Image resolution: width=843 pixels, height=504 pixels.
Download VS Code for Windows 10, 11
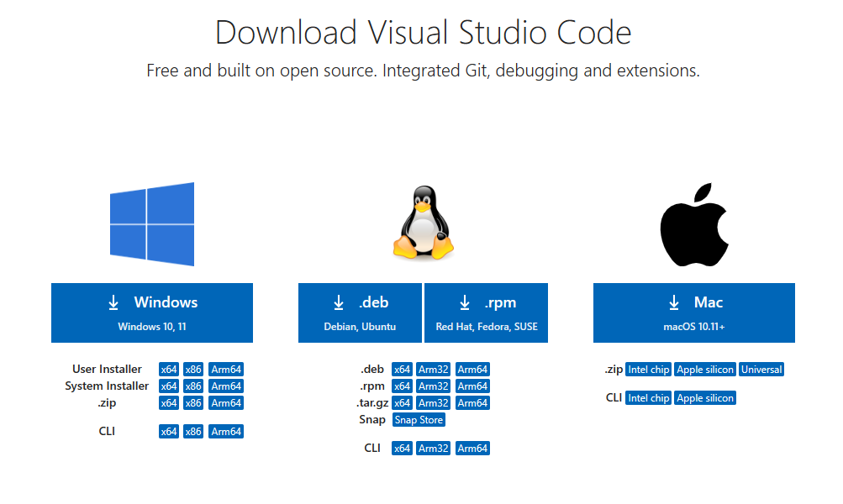pyautogui.click(x=152, y=312)
